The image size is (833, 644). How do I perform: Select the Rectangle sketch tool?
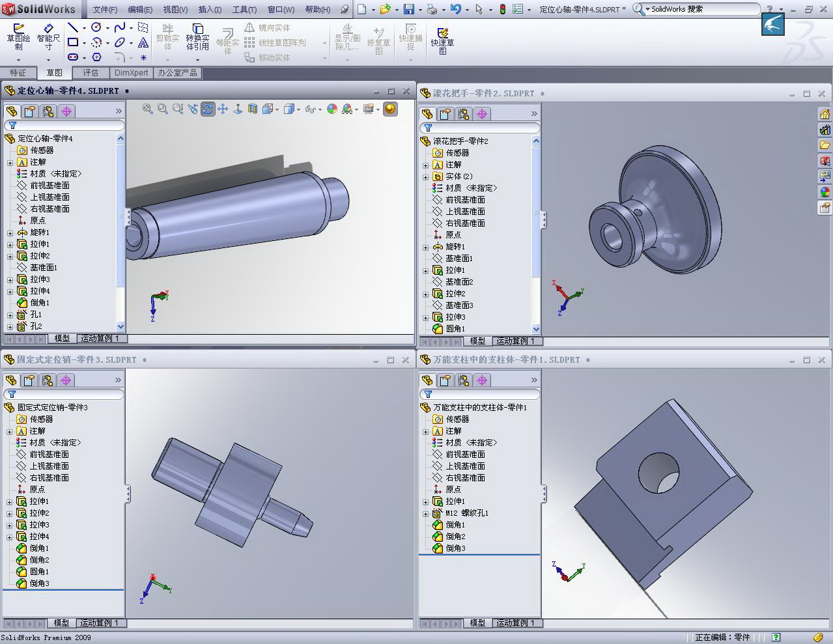(x=73, y=42)
